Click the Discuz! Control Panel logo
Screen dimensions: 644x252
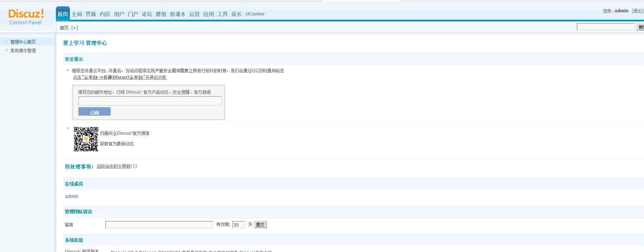point(26,17)
